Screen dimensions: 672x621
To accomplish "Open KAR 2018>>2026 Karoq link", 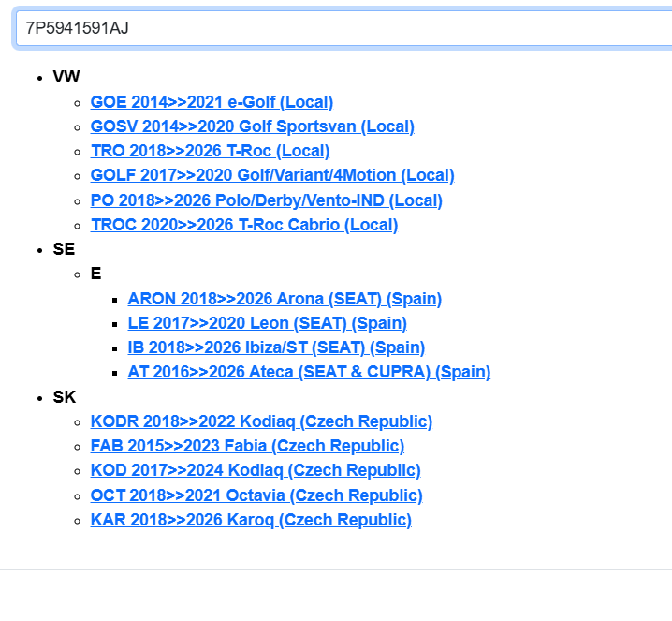I will tap(251, 520).
